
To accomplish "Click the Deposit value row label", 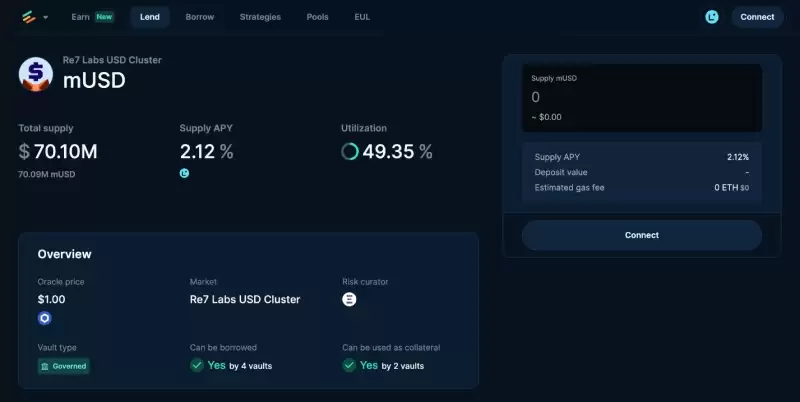I will click(561, 172).
